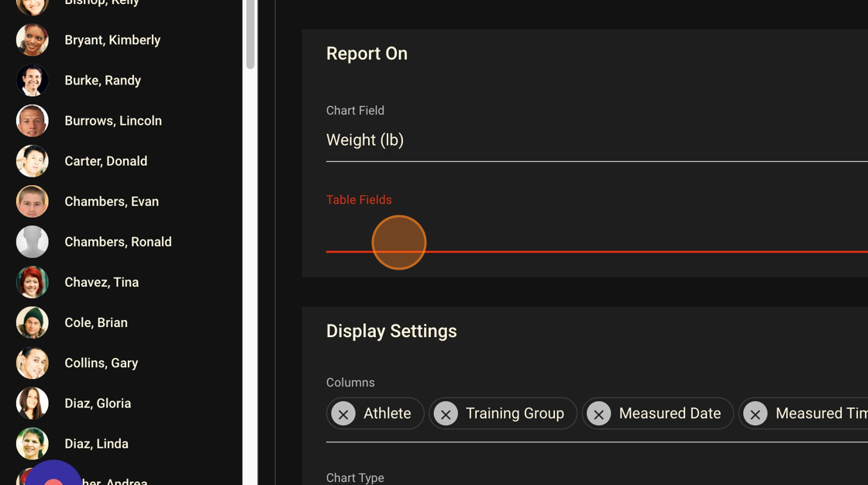868x485 pixels.
Task: Click Randy Burke's avatar picture
Action: [x=32, y=80]
